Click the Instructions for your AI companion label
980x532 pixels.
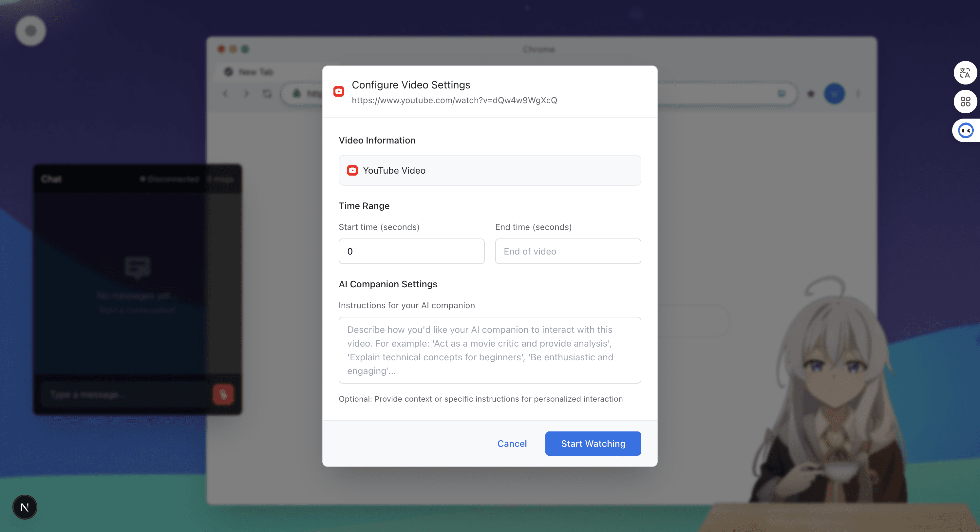[x=407, y=306]
